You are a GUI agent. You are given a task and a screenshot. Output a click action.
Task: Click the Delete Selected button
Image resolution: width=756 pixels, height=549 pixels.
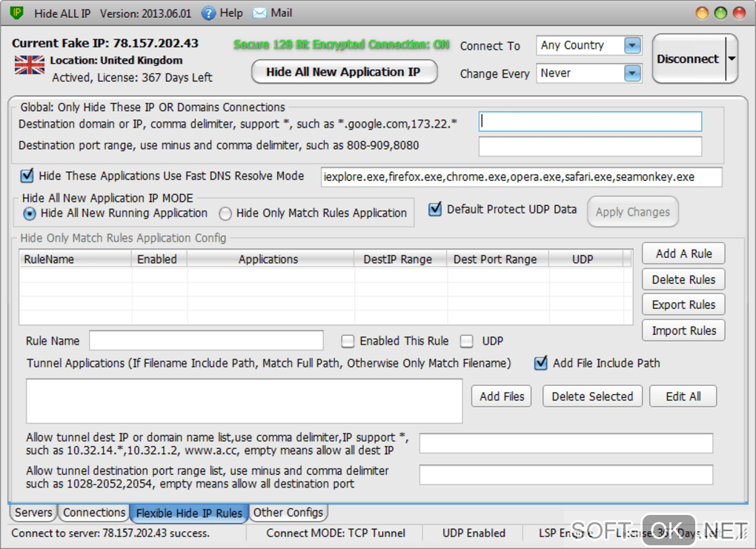point(592,396)
